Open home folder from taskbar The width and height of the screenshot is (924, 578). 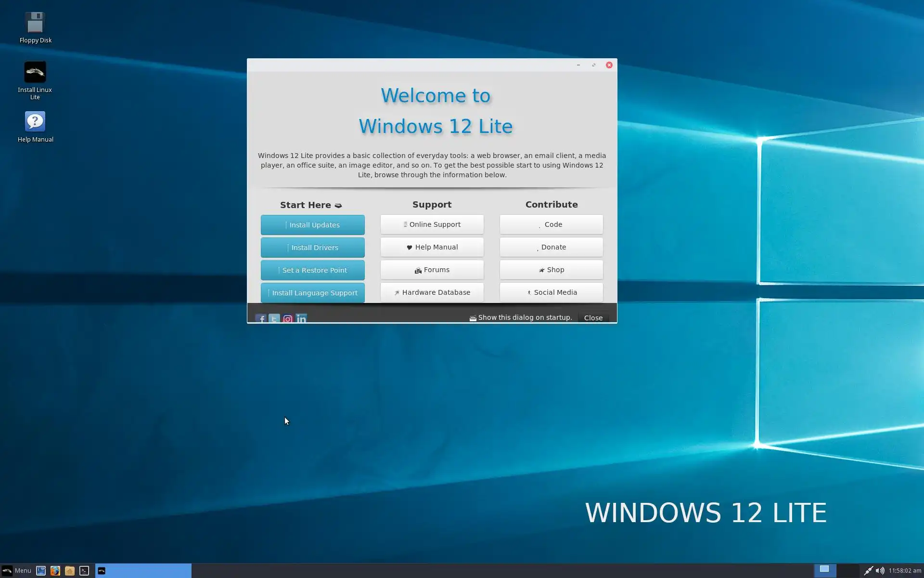point(70,571)
